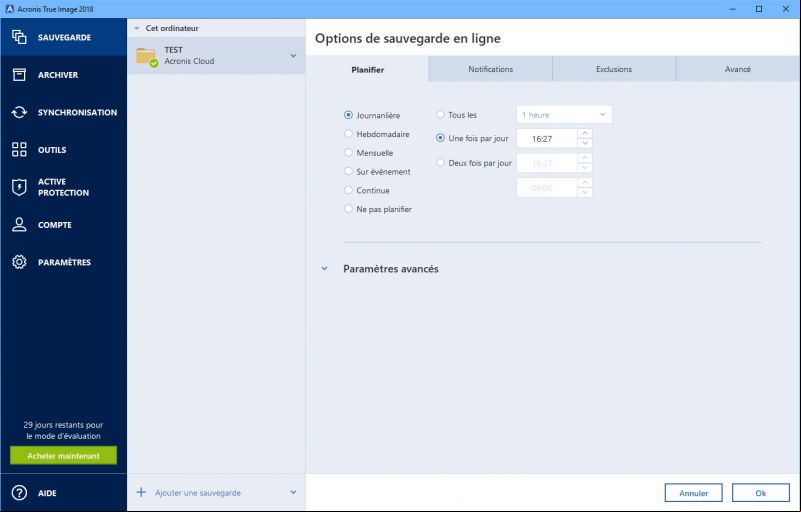Open the Outils grid icon
This screenshot has width=801, height=512.
coord(19,149)
